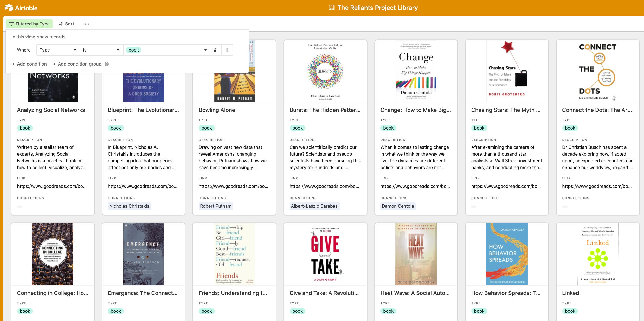Open the Blueprint: The Evolutionary card title
The image size is (644, 321).
coord(143,110)
